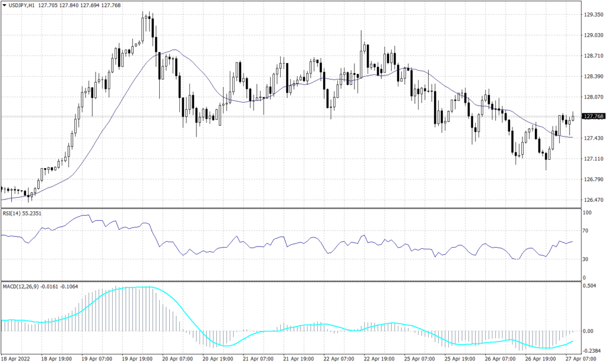The height and width of the screenshot is (364, 608).
Task: Click the RSI 100 level label
Action: [589, 212]
